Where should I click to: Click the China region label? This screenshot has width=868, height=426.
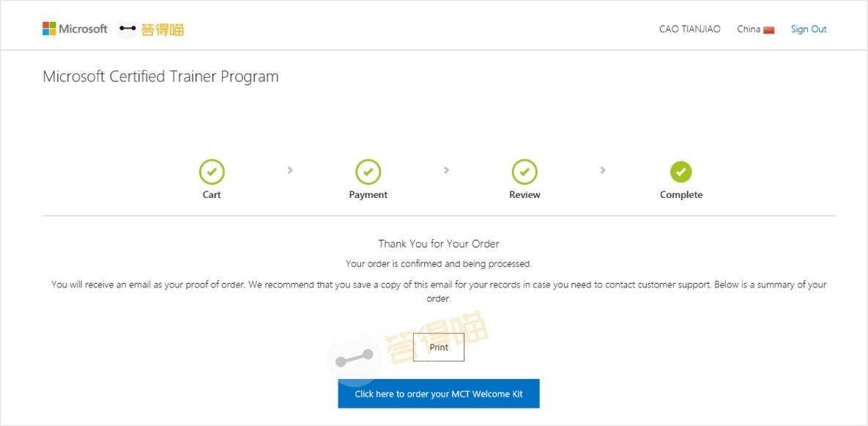click(x=749, y=29)
